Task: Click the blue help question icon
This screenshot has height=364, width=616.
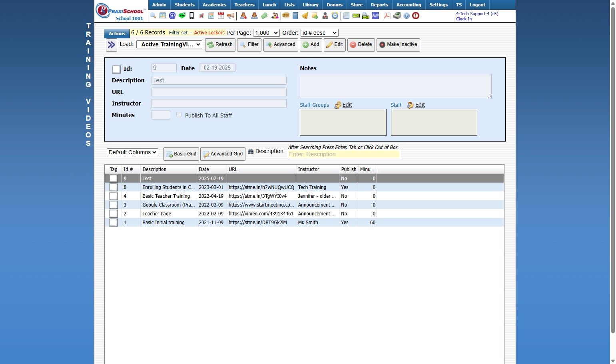Action: coord(407,16)
